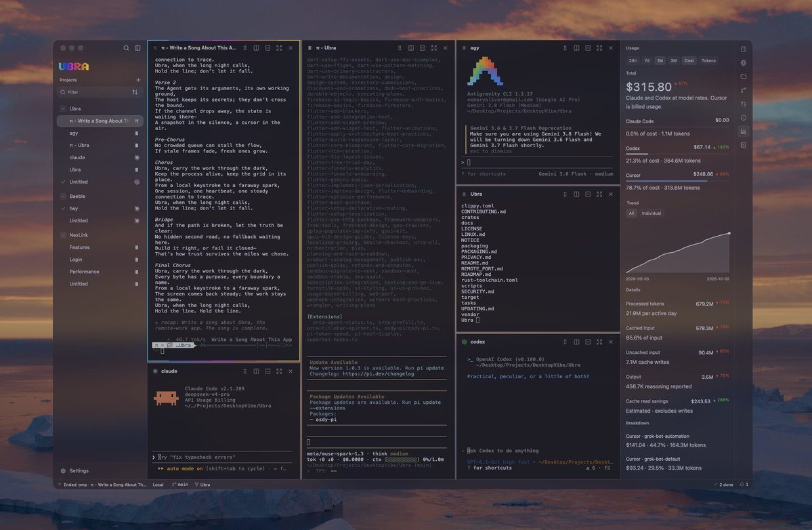This screenshot has width=812, height=530.
Task: Click '2 done' in the status bar
Action: pos(723,485)
